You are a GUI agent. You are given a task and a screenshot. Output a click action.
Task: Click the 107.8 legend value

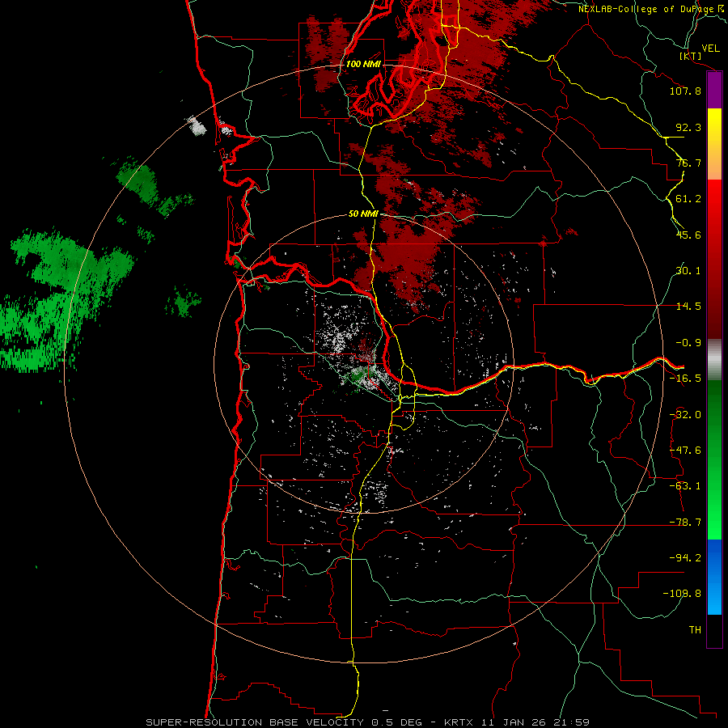[685, 91]
